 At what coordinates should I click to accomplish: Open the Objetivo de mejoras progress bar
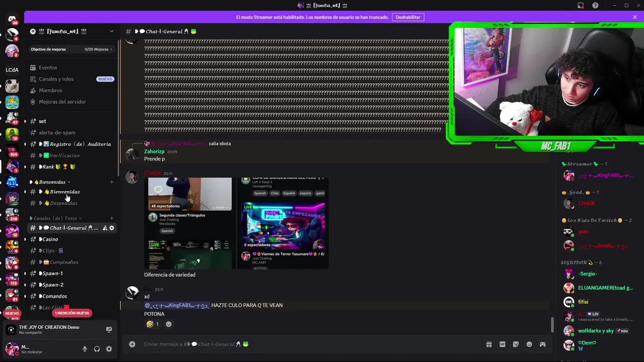coord(71,49)
